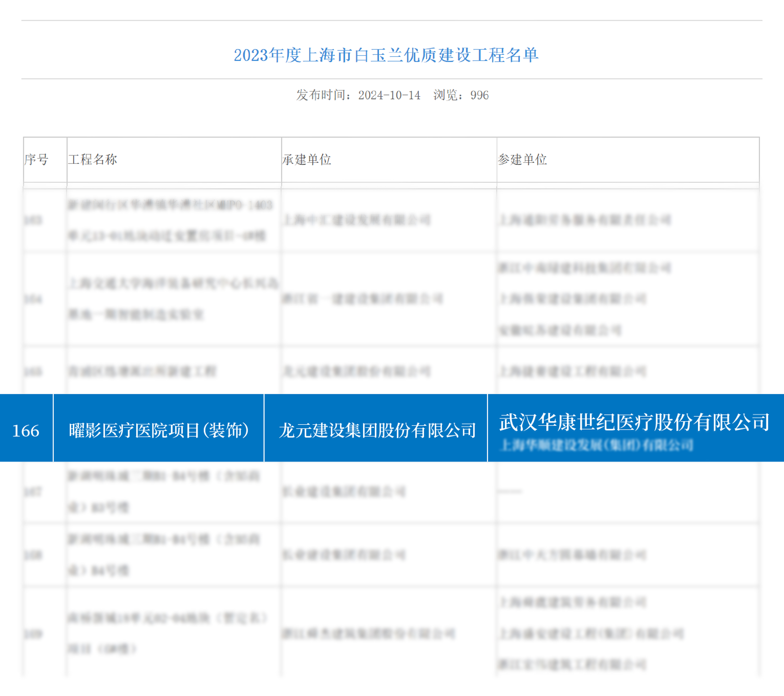784x696 pixels.
Task: Click contractor 龙元建设集团股份有限公司 in highlighted row
Action: coord(377,430)
